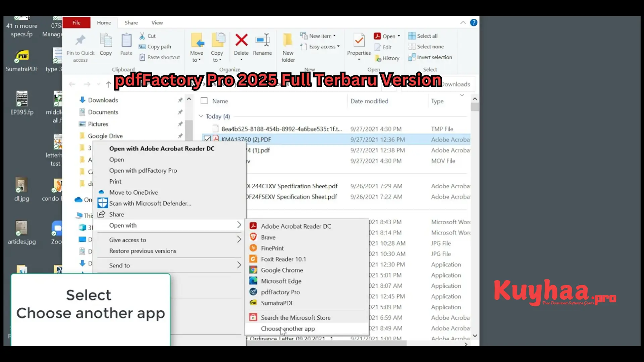Uncheck the KMA13760 (2).PDF checkbox

(x=207, y=139)
